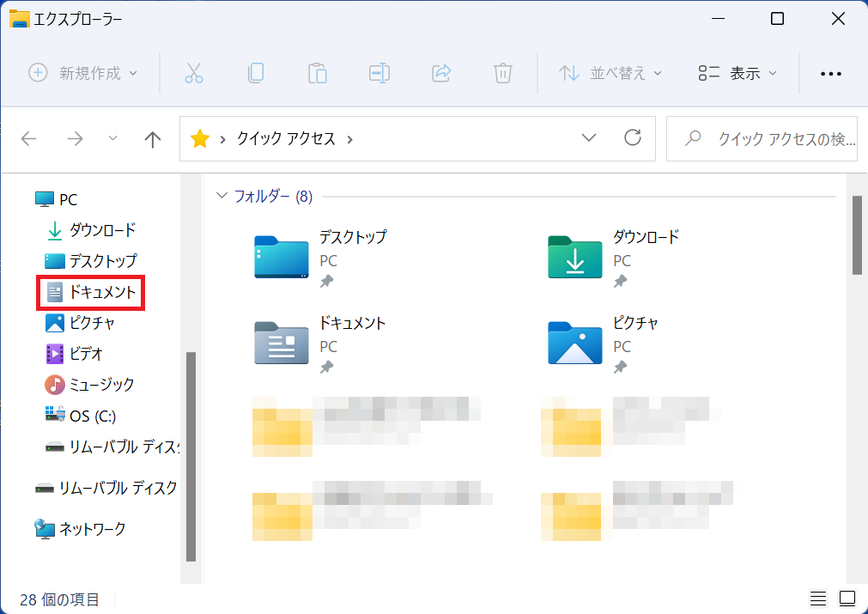Image resolution: width=868 pixels, height=614 pixels.
Task: Click the Paste clipboard icon
Action: coord(317,73)
